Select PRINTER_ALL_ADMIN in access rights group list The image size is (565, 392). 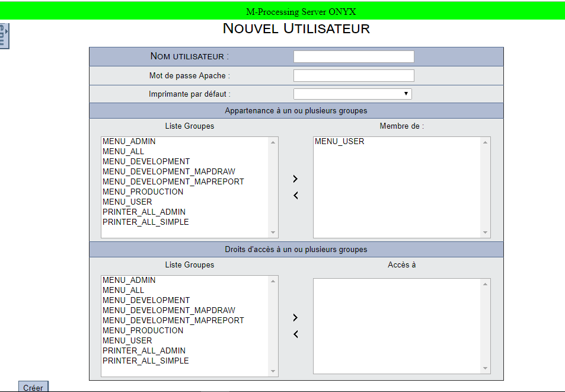pos(144,350)
